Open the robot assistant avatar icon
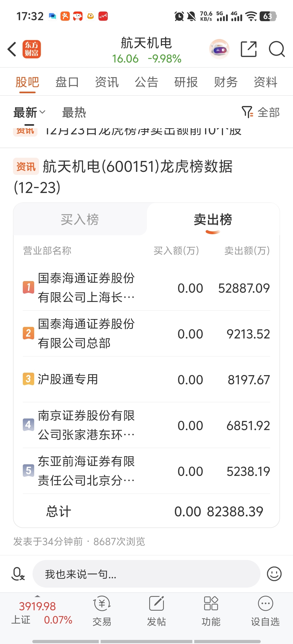This screenshot has height=644, width=293. [x=219, y=49]
